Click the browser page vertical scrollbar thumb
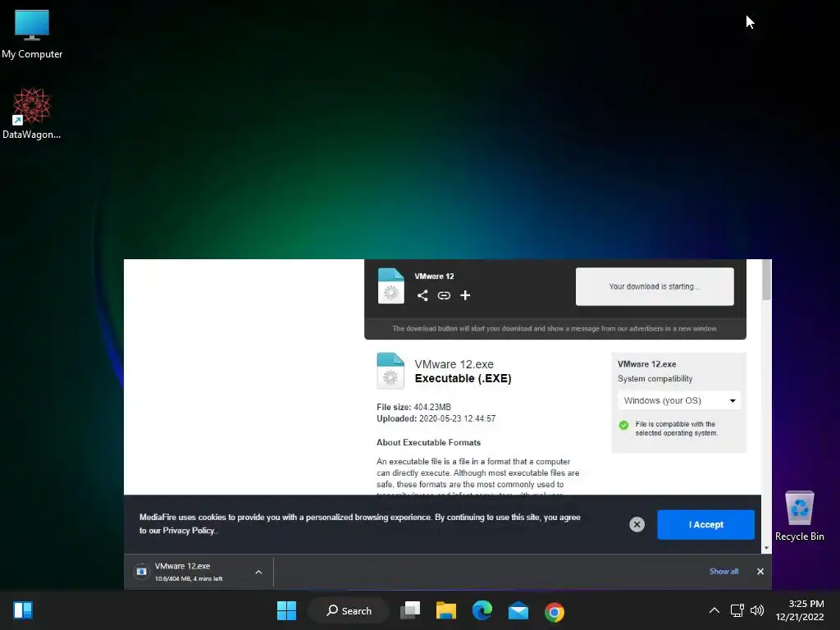 pos(766,280)
